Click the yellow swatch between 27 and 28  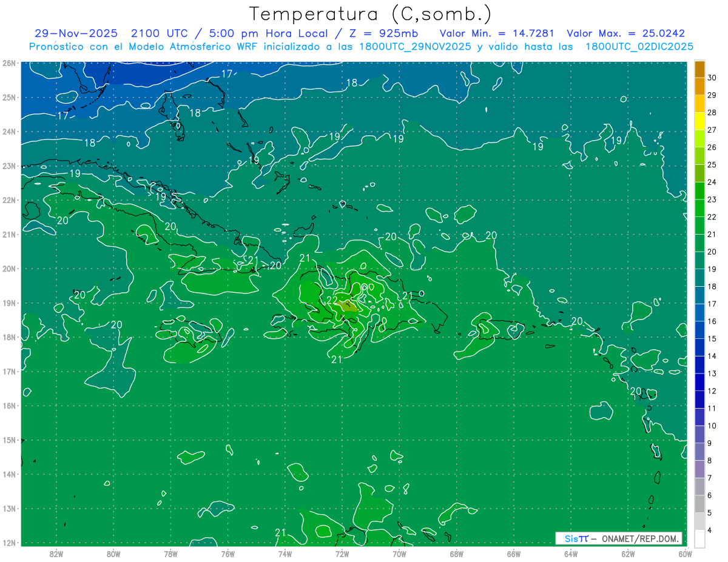[699, 121]
